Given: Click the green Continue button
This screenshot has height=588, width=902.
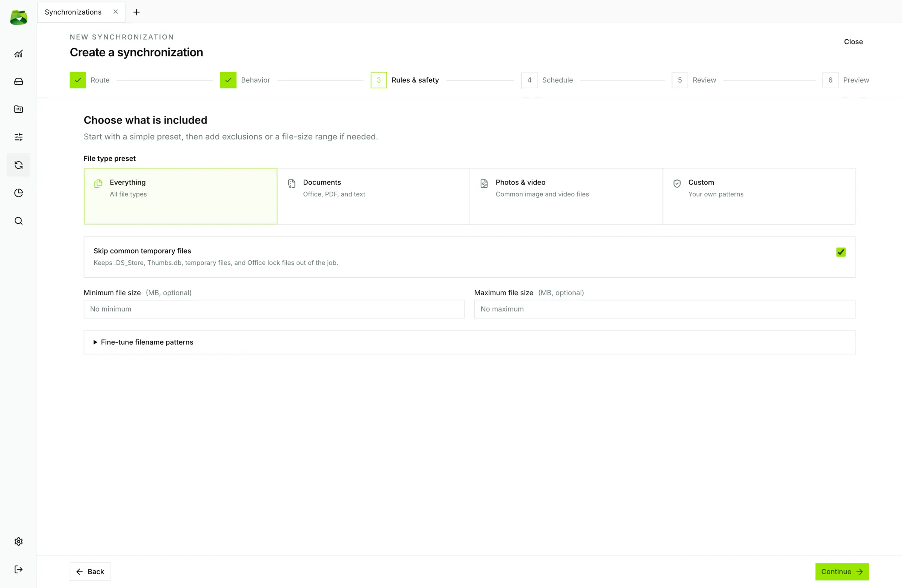Looking at the screenshot, I should pyautogui.click(x=842, y=571).
